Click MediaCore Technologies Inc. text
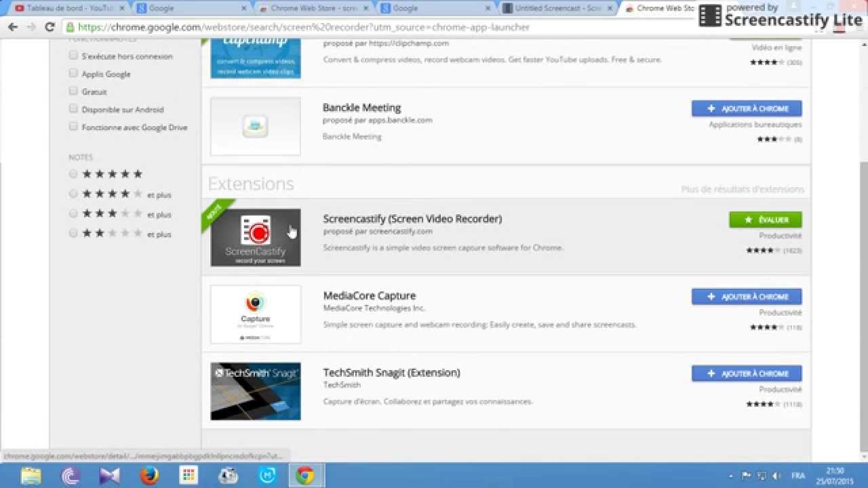868x488 pixels. pyautogui.click(x=374, y=308)
